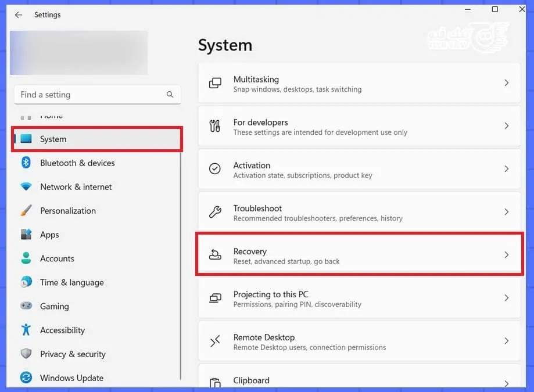
Task: Open Troubleshoot using right chevron
Action: click(507, 211)
